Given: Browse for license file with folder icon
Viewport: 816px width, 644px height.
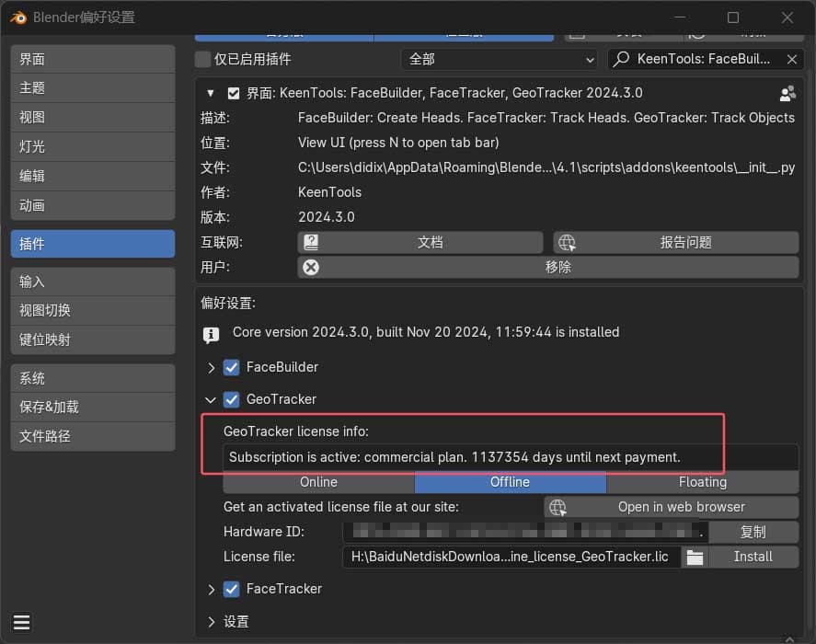Looking at the screenshot, I should 695,557.
